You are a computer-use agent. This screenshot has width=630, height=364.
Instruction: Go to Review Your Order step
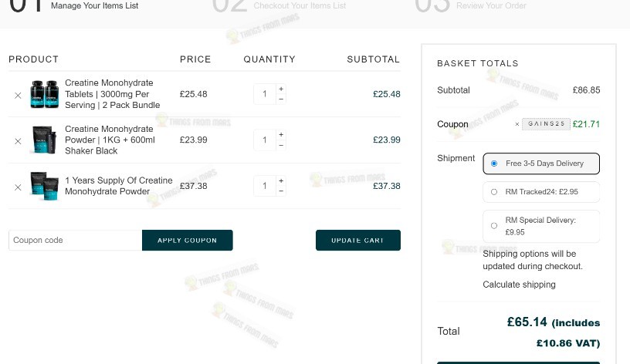tap(491, 5)
